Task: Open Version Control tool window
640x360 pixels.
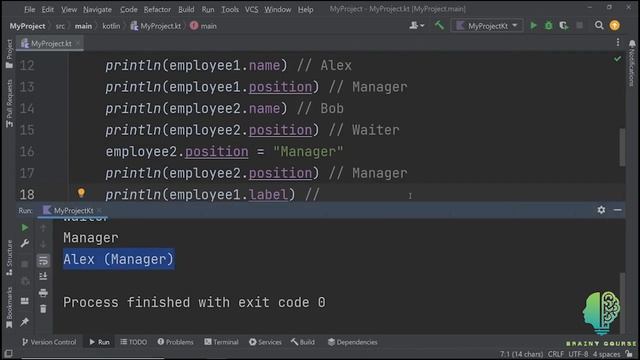Action: 49,342
